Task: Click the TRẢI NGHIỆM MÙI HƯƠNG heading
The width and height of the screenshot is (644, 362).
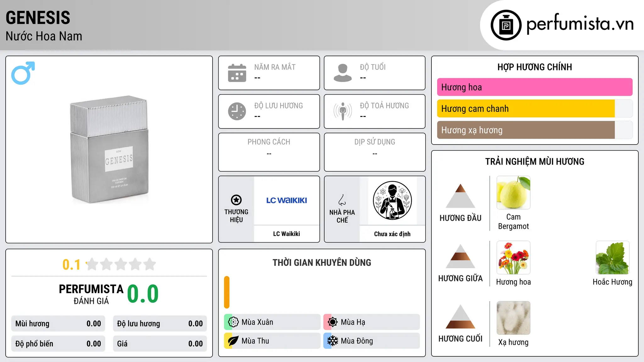Action: point(535,162)
